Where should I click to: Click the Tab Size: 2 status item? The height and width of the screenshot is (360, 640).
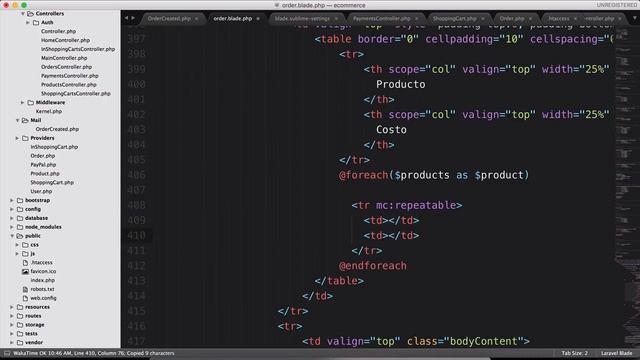[575, 353]
